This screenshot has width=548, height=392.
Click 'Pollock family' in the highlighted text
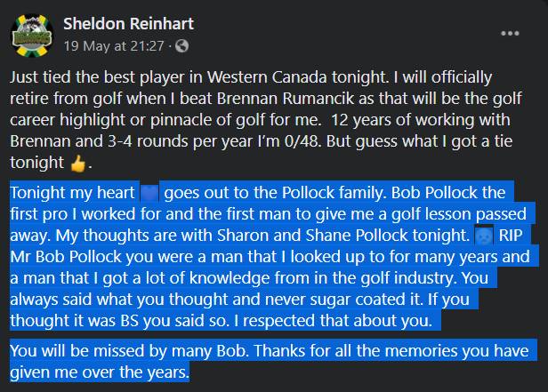coord(333,193)
